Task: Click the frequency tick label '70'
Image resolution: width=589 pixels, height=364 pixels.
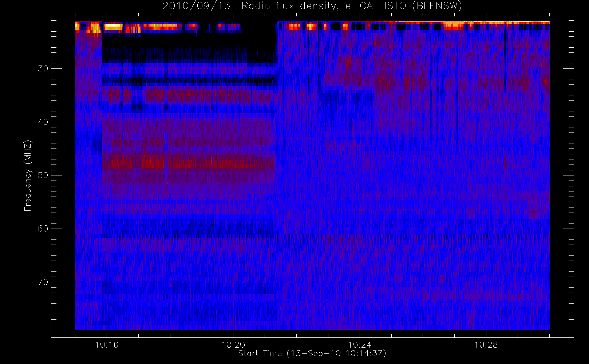Action: 43,282
